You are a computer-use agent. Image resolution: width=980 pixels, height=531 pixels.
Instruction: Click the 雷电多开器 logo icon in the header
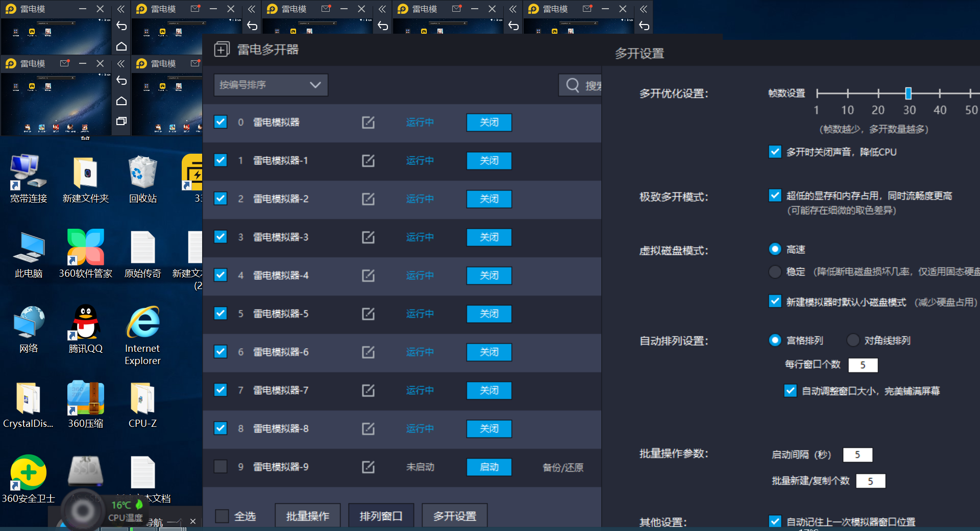[222, 49]
